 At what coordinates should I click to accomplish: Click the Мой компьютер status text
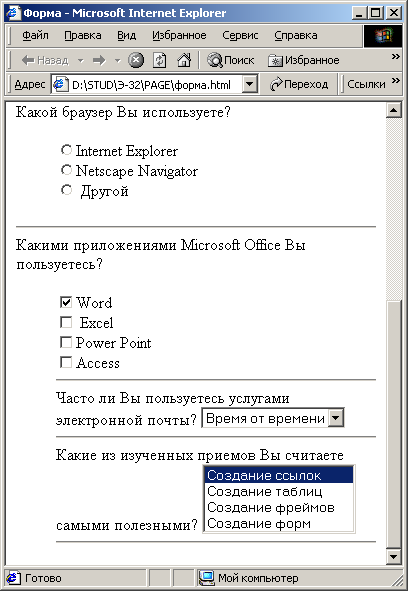258,578
